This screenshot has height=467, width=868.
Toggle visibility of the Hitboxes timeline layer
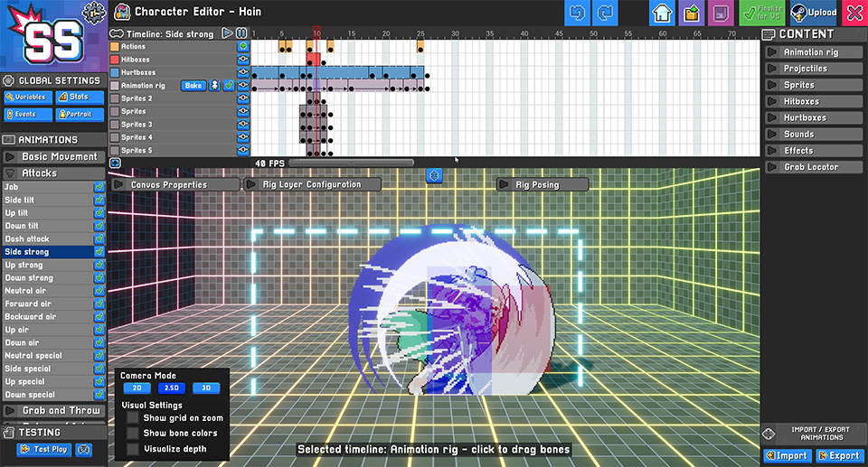[x=243, y=60]
